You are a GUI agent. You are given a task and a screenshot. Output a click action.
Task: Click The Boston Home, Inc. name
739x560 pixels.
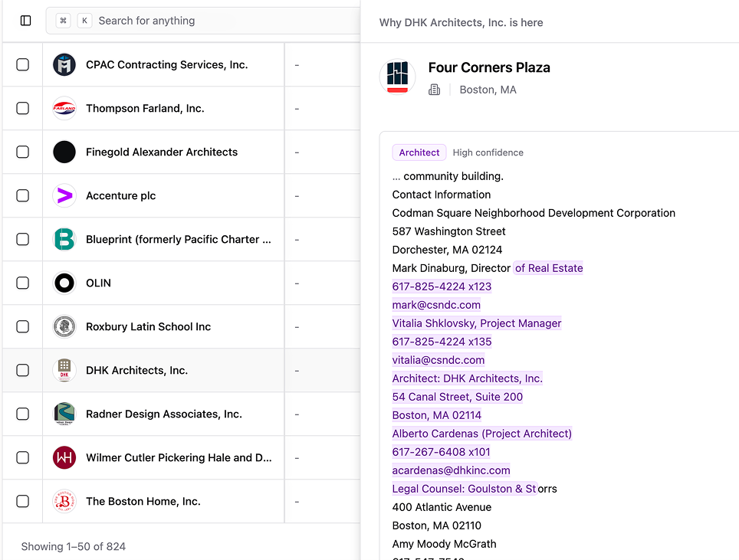[x=143, y=501]
